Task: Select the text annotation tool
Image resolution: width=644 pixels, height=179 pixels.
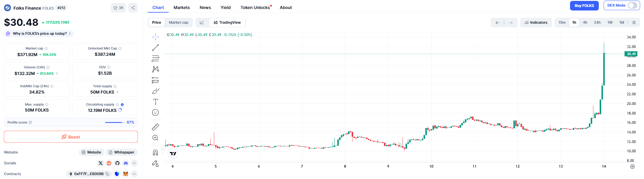Action: (155, 102)
